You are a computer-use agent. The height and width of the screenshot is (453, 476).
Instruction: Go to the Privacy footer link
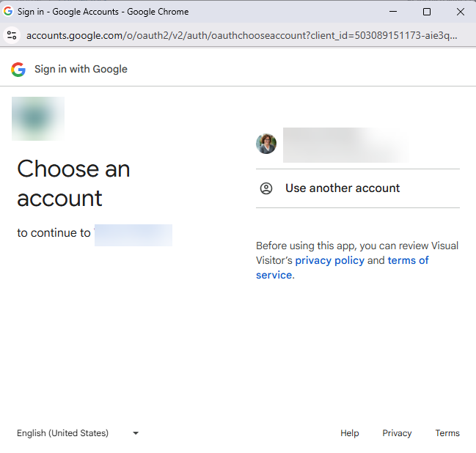coord(397,433)
